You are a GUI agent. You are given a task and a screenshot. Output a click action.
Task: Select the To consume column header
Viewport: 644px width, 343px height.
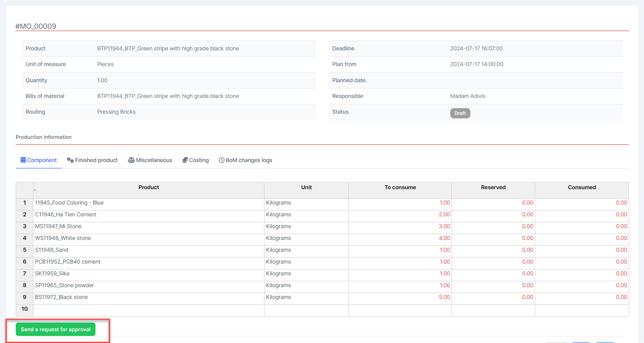[x=400, y=188]
